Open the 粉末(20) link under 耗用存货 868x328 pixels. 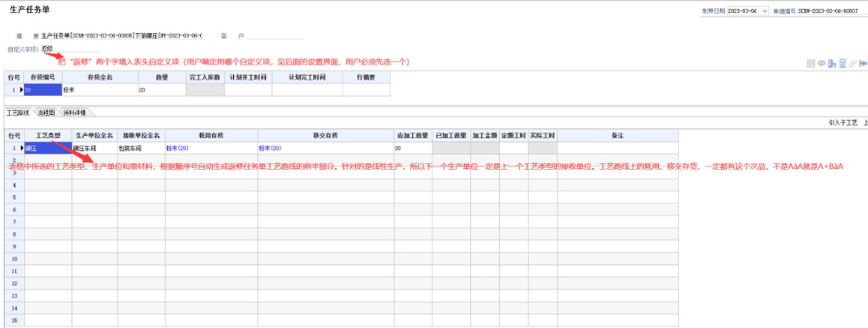tap(177, 149)
